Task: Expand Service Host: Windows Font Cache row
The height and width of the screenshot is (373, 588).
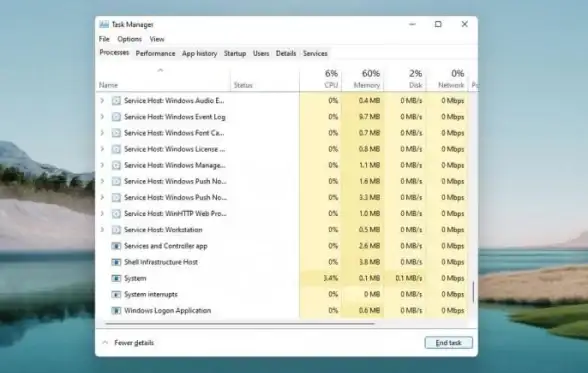Action: pyautogui.click(x=102, y=133)
